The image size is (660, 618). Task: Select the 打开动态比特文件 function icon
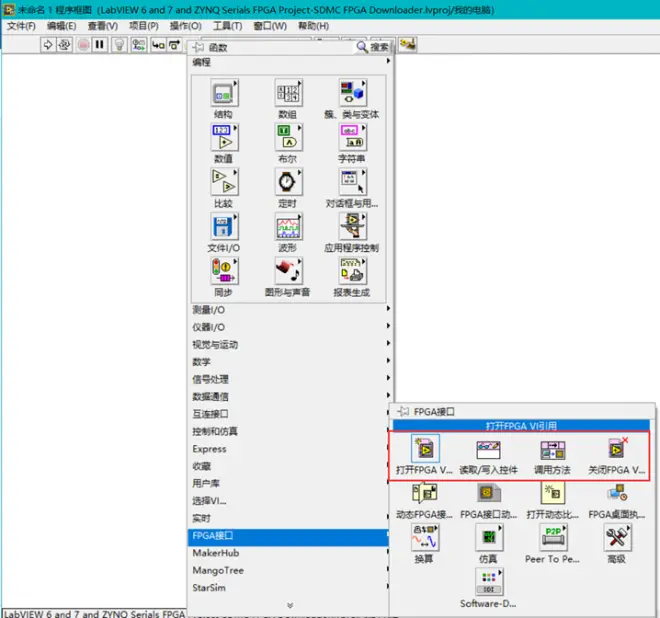pyautogui.click(x=553, y=493)
